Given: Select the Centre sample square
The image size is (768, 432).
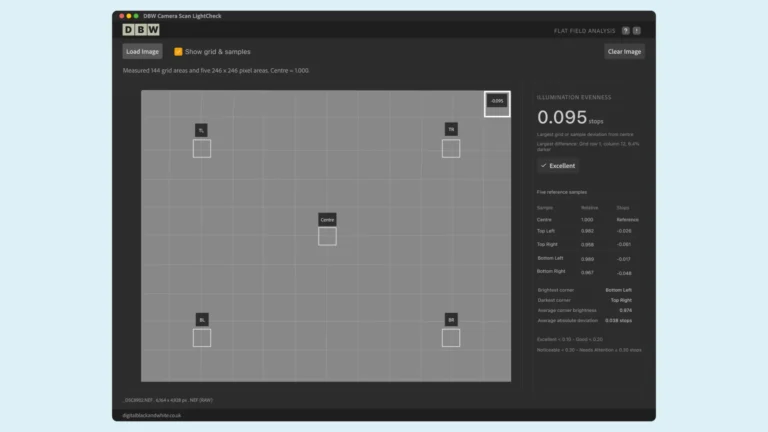Looking at the screenshot, I should point(327,237).
